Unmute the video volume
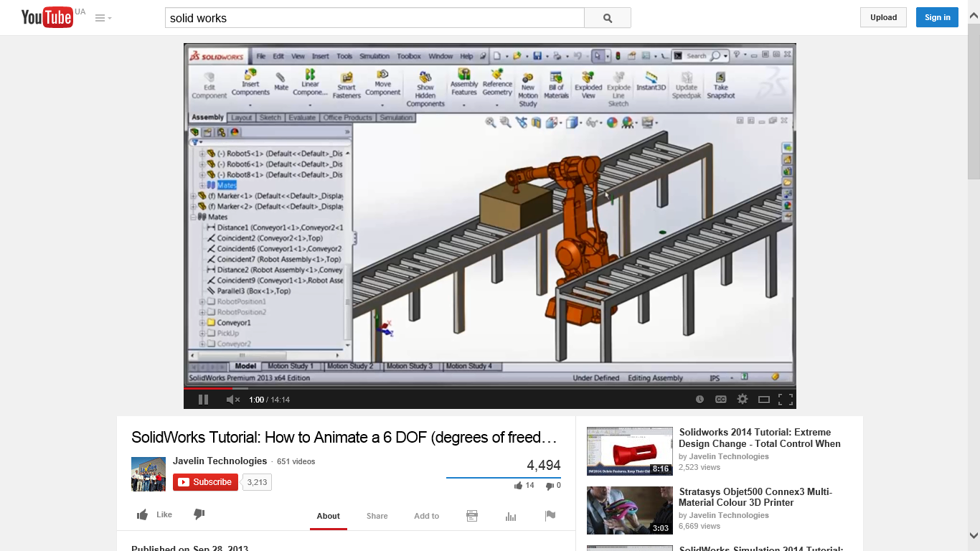 (233, 400)
